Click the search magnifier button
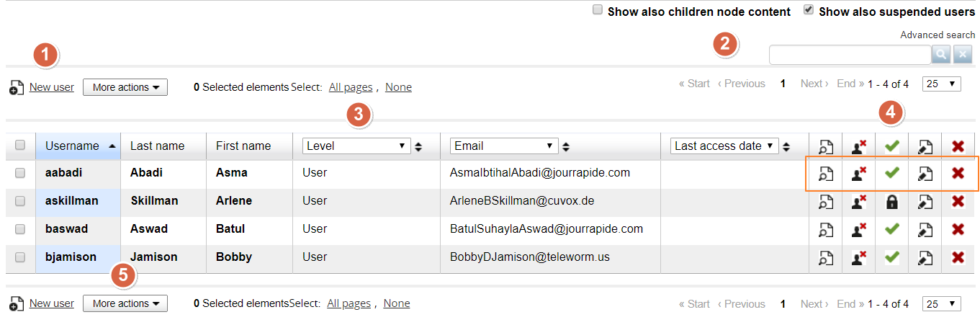Image resolution: width=980 pixels, height=325 pixels. pyautogui.click(x=941, y=55)
